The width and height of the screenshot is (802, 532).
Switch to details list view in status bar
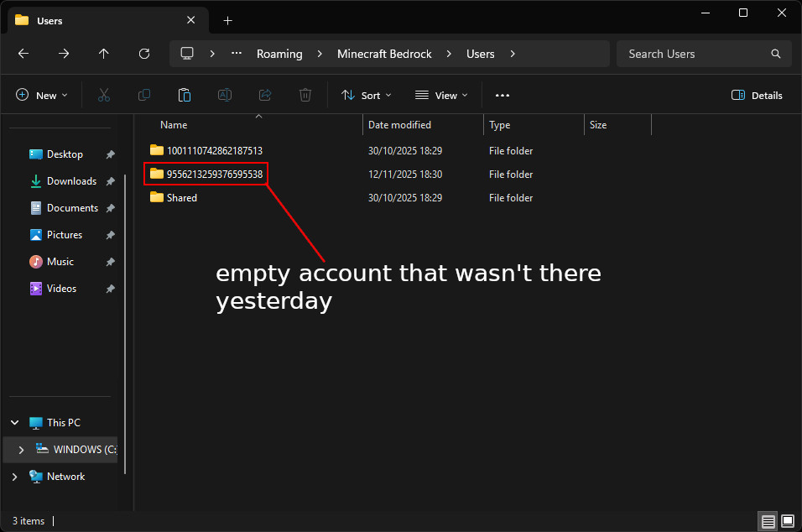pyautogui.click(x=768, y=521)
